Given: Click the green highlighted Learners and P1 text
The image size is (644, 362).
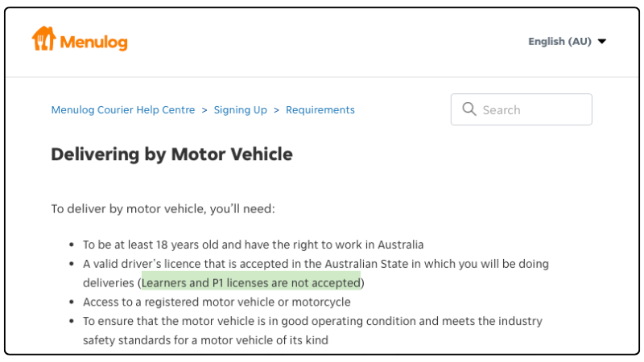Looking at the screenshot, I should coord(251,283).
